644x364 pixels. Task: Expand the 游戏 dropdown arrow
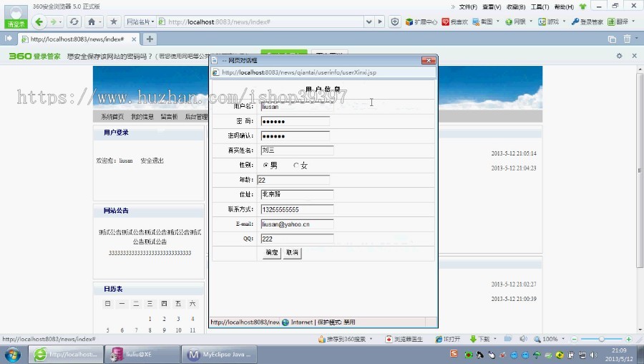tap(564, 21)
